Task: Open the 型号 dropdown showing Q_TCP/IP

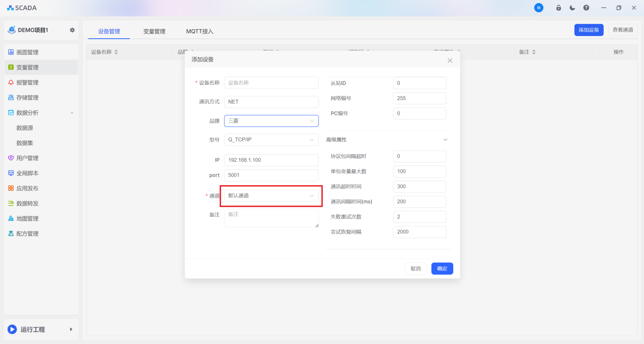Action: 271,140
